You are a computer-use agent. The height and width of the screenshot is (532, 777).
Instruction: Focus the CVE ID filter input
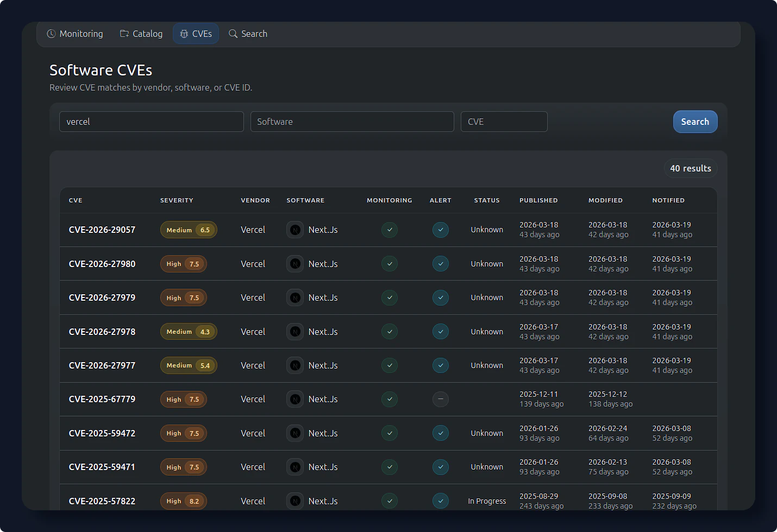[x=504, y=122]
